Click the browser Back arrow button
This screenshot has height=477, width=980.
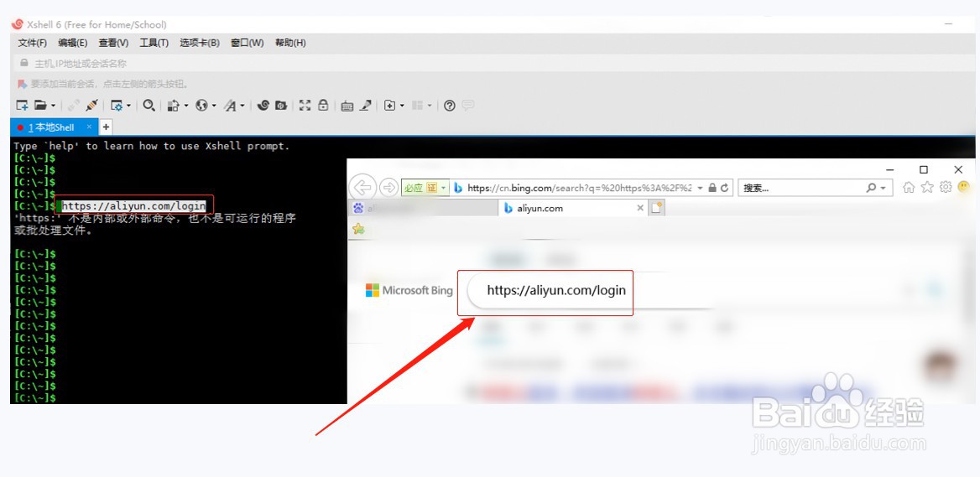(362, 187)
